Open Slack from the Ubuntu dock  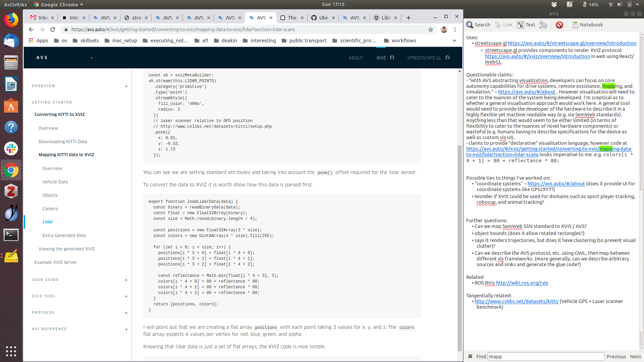(x=11, y=148)
